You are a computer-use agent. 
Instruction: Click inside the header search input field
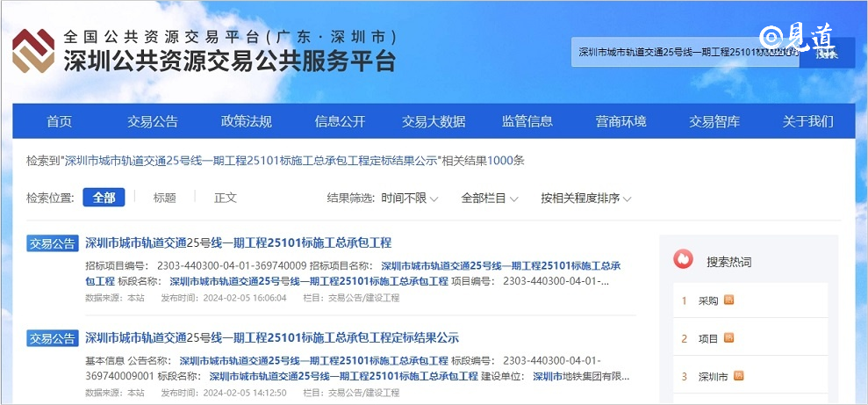point(685,53)
